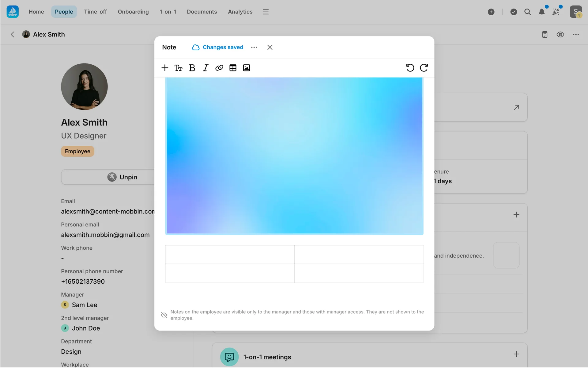Image resolution: width=588 pixels, height=368 pixels.
Task: Insert a link via toolbar icon
Action: (219, 68)
